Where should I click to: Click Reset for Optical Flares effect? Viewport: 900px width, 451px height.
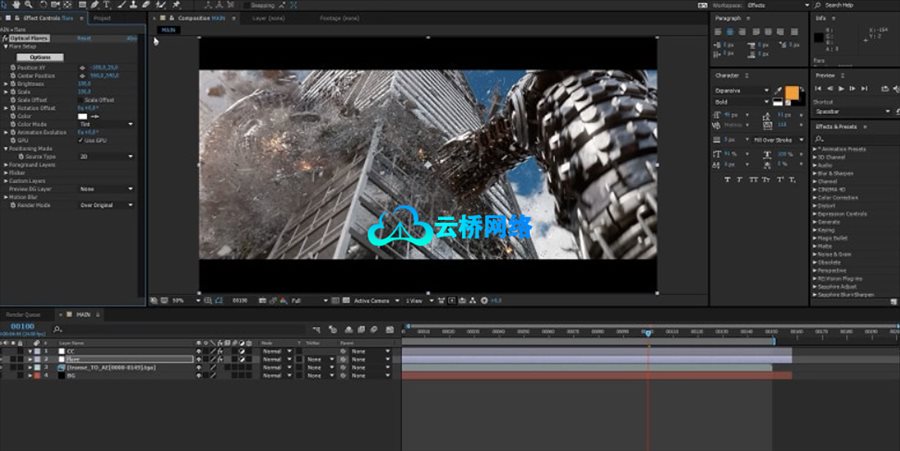(x=84, y=38)
